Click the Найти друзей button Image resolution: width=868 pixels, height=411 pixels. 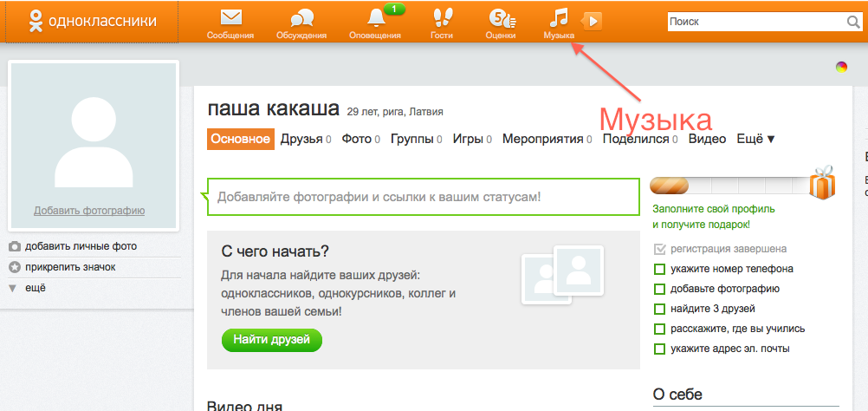271,340
